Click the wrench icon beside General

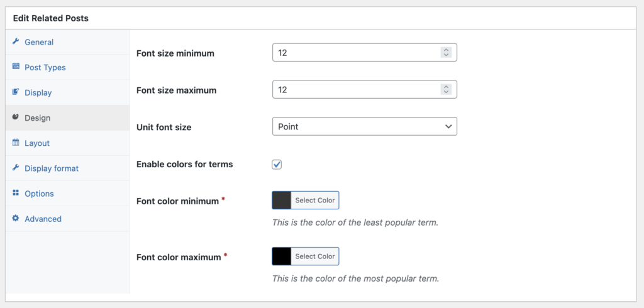click(x=16, y=42)
